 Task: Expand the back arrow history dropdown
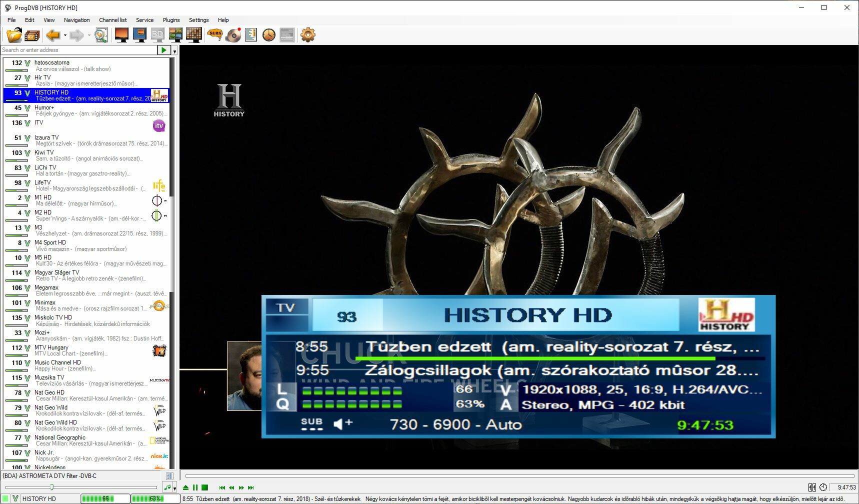click(x=65, y=35)
